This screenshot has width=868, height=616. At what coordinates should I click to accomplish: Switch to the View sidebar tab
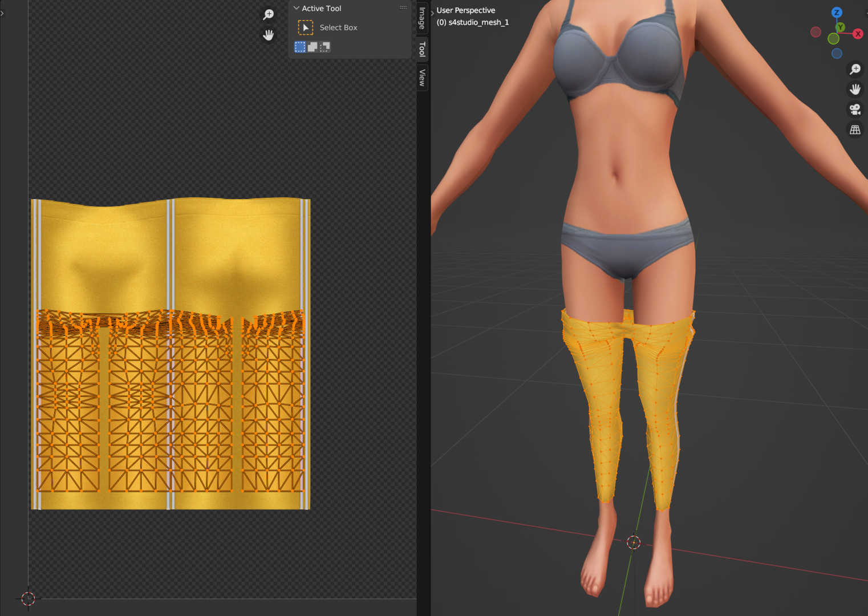pos(422,78)
